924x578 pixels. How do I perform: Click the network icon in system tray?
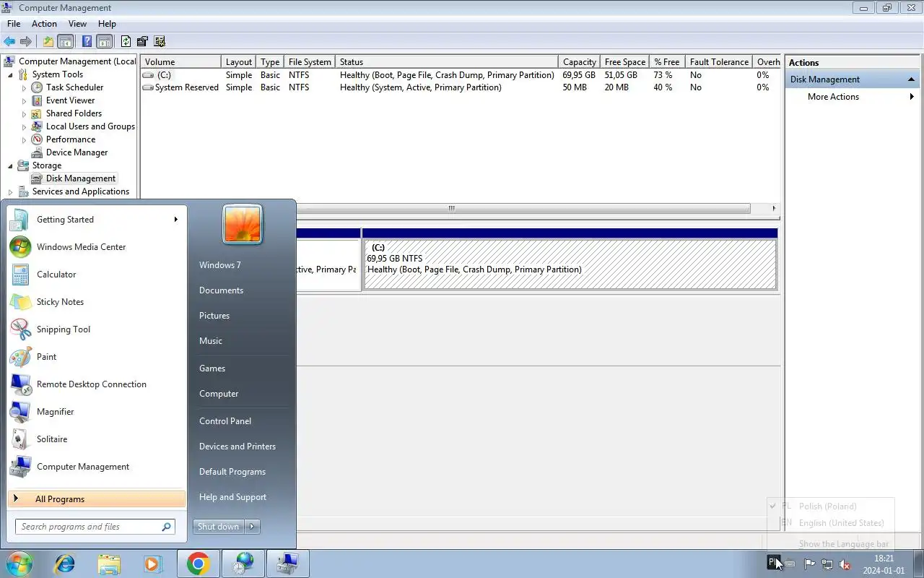pos(827,564)
